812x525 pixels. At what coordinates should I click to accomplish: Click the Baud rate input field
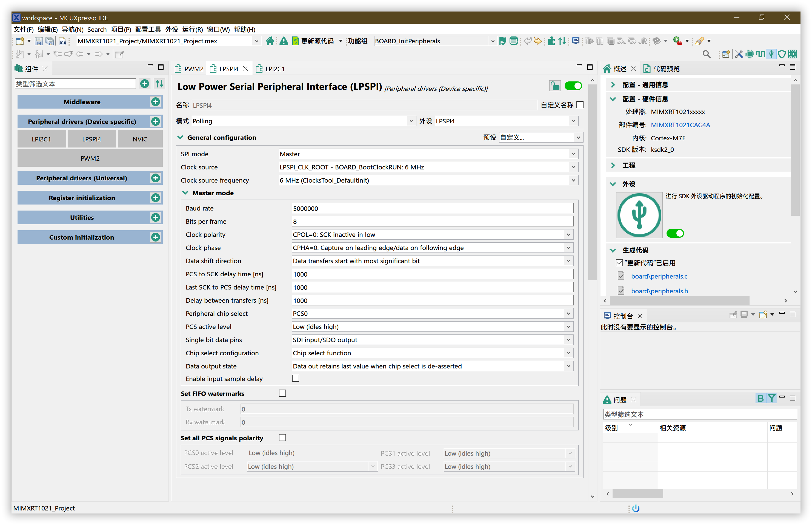(x=432, y=208)
